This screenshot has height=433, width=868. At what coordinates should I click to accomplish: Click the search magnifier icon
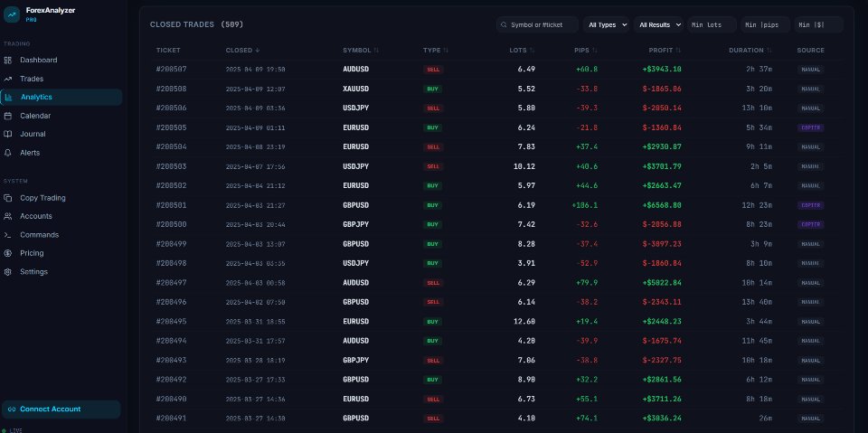pos(504,25)
